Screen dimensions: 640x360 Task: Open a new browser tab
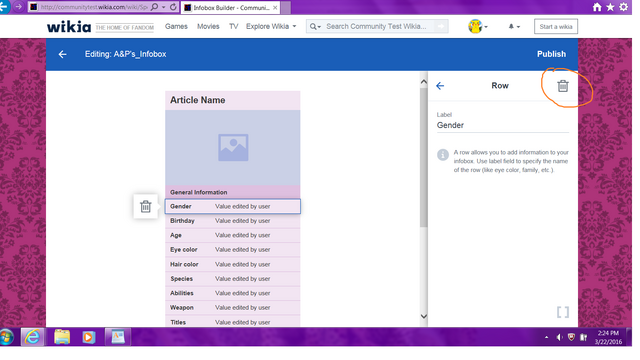(286, 7)
